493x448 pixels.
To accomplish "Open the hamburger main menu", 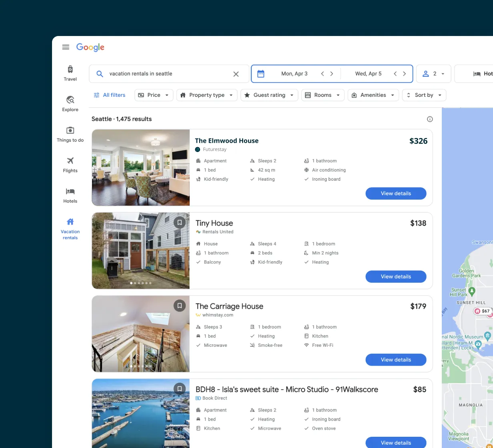I will click(66, 47).
